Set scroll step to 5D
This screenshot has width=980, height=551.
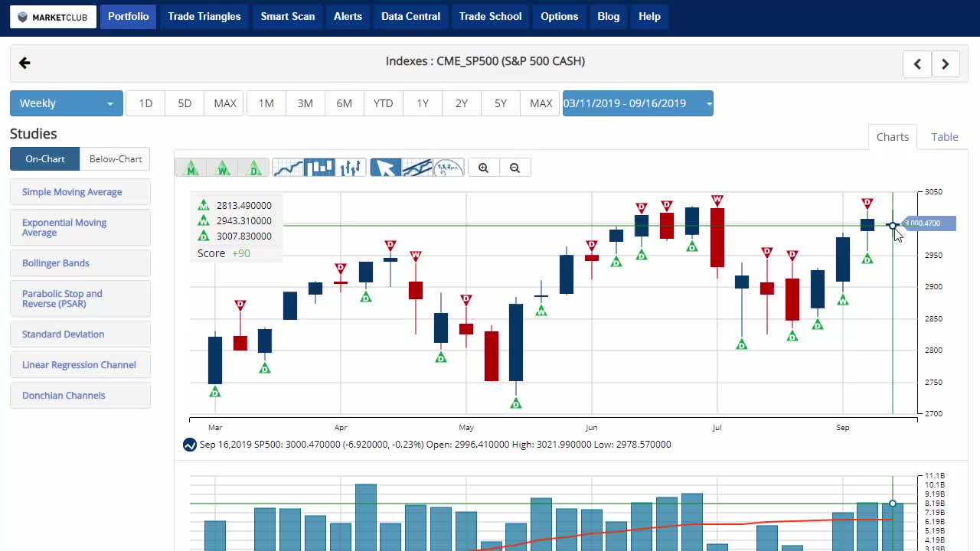[x=185, y=103]
